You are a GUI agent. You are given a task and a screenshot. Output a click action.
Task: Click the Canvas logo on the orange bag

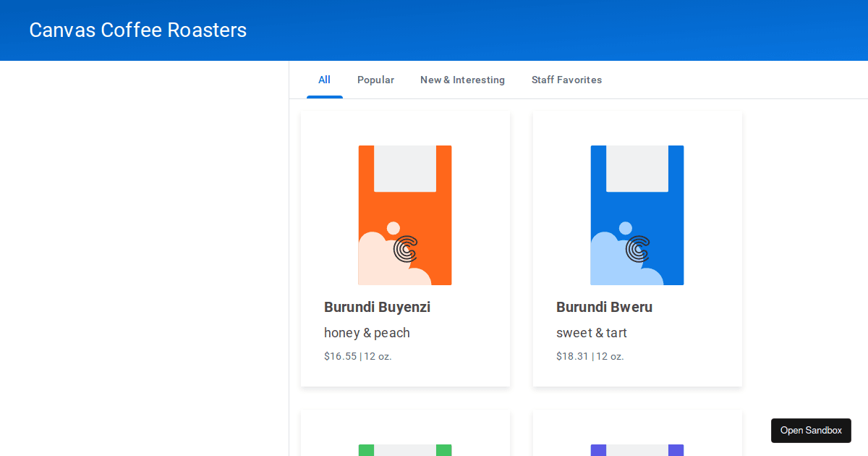point(406,249)
